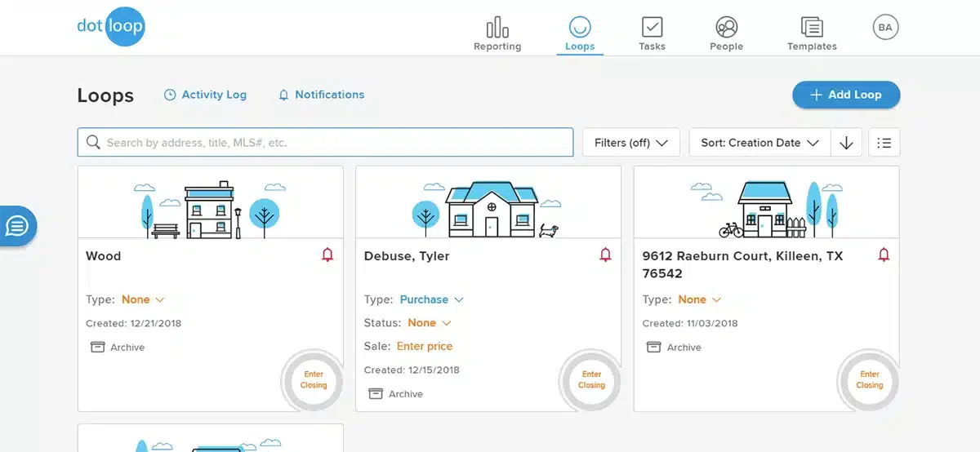Click the BA user avatar
980x452 pixels.
click(x=884, y=28)
